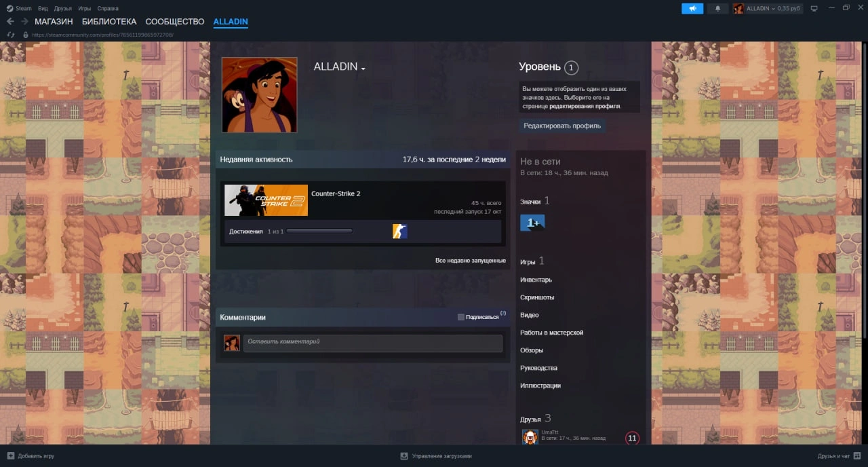This screenshot has width=868, height=467.
Task: Click the Добавить игру plus icon
Action: [10, 456]
